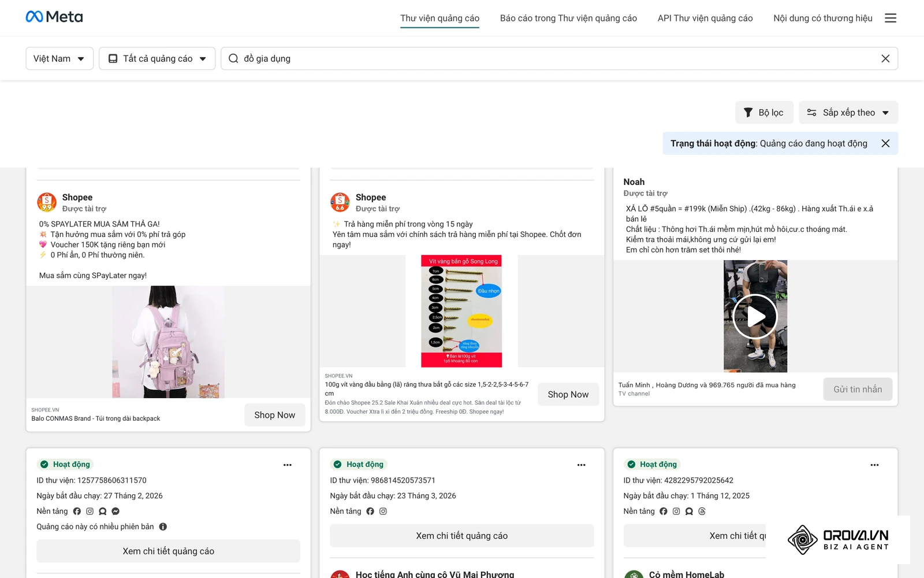Open Báo cáo trong Thư viện quảng cáo tab
The width and height of the screenshot is (924, 578).
(568, 18)
